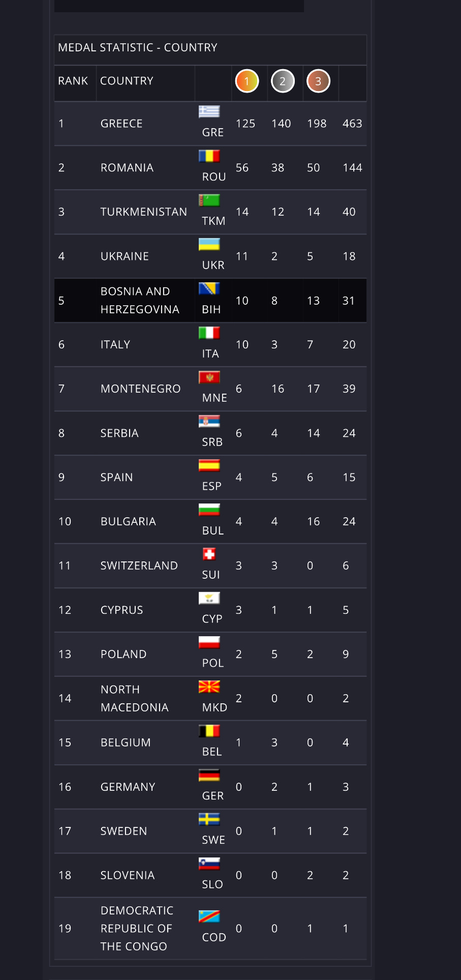Click the DR Congo flag icon
The width and height of the screenshot is (461, 980).
[x=209, y=916]
